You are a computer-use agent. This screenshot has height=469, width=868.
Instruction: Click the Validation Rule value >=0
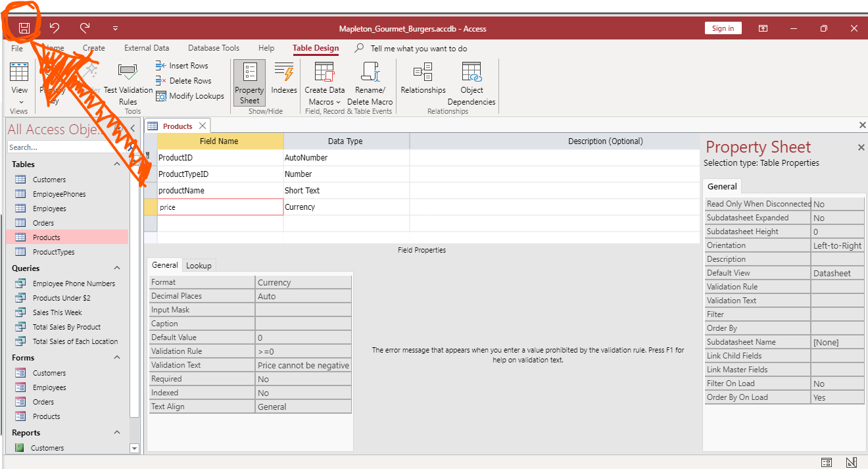(303, 351)
